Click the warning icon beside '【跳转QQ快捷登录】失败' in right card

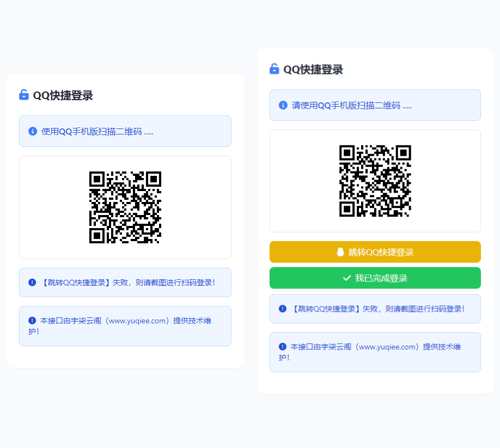[x=283, y=309]
